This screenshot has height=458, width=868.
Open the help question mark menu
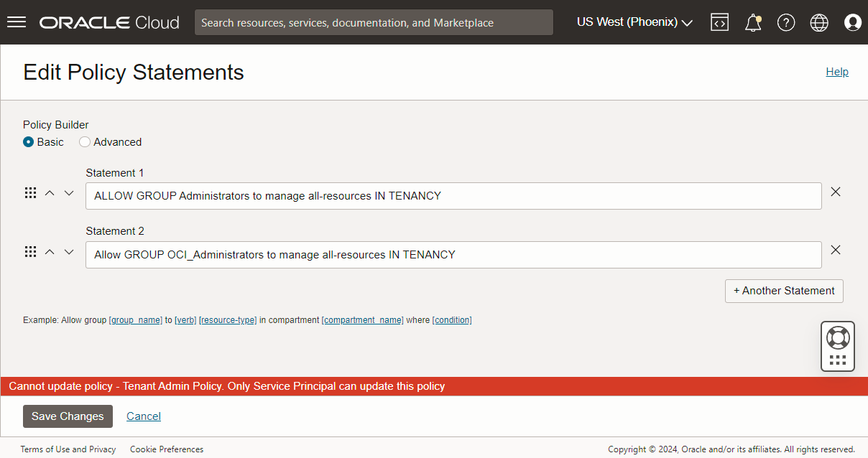(x=786, y=22)
